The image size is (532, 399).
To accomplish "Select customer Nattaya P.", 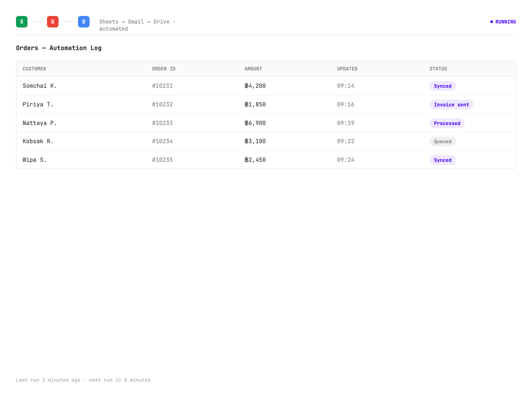I will [x=40, y=123].
